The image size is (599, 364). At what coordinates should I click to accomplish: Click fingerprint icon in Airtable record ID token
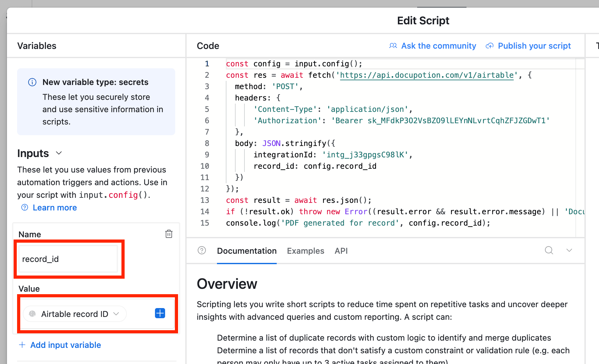[32, 314]
